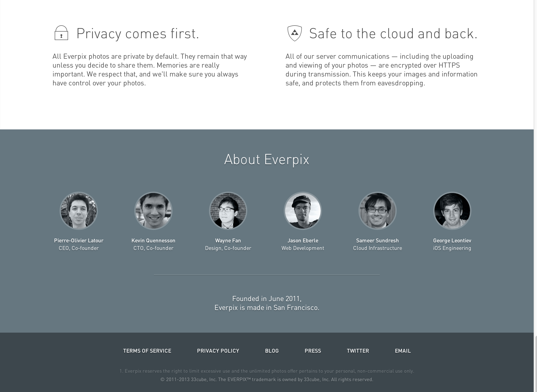Click the 'Privacy comes first.' heading
537x392 pixels.
tap(138, 33)
